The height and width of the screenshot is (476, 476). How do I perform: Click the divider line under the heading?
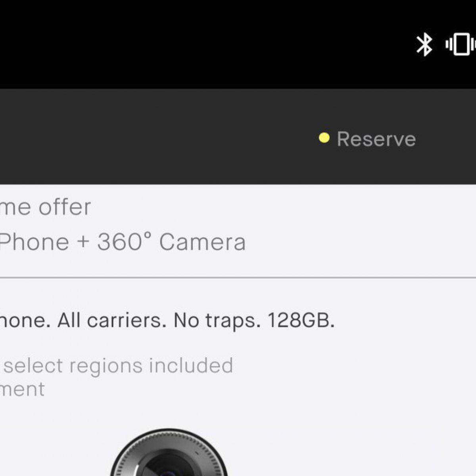point(238,278)
